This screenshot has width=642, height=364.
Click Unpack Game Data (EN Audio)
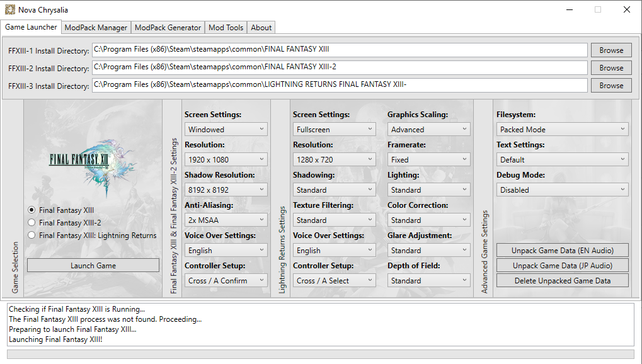tap(563, 250)
